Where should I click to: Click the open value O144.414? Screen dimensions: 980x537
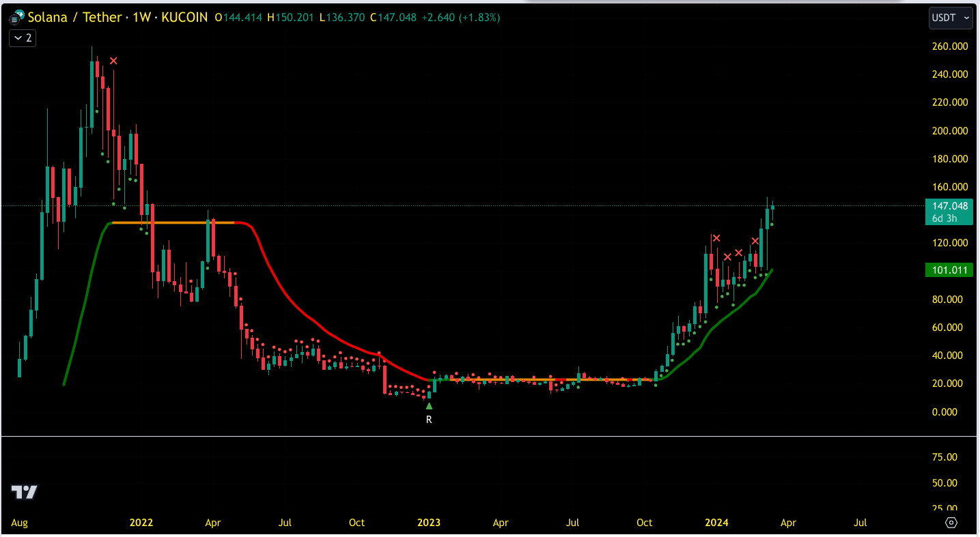(239, 18)
